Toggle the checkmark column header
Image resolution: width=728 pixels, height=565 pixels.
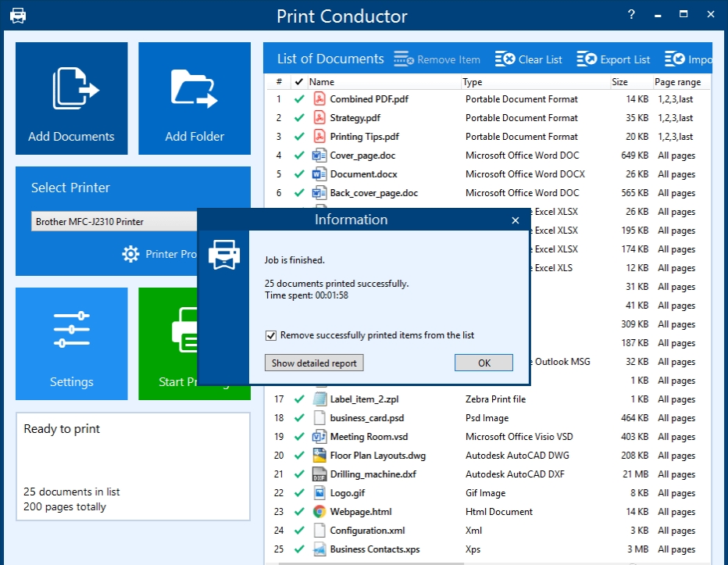tap(298, 82)
